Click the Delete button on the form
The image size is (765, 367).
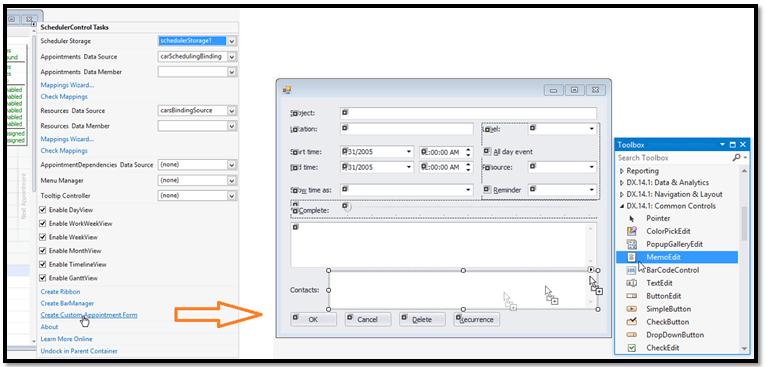point(422,319)
